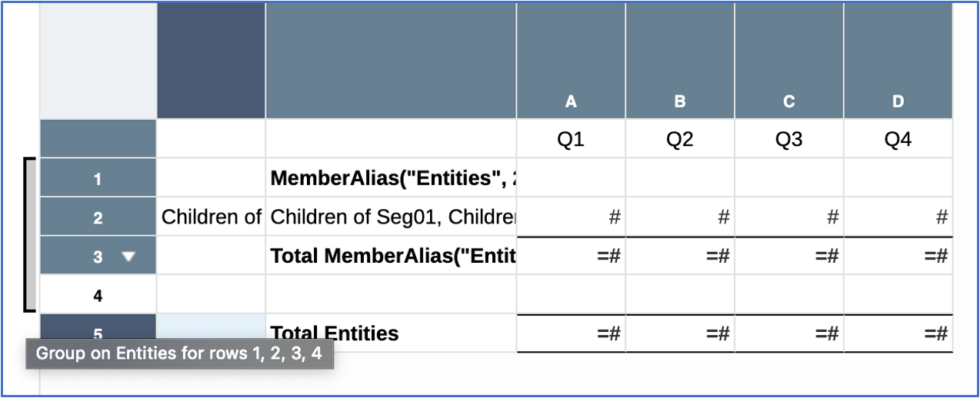Select the bold MemberAlias("Entities" cell in row 1
This screenshot has height=398, width=980.
pyautogui.click(x=392, y=179)
